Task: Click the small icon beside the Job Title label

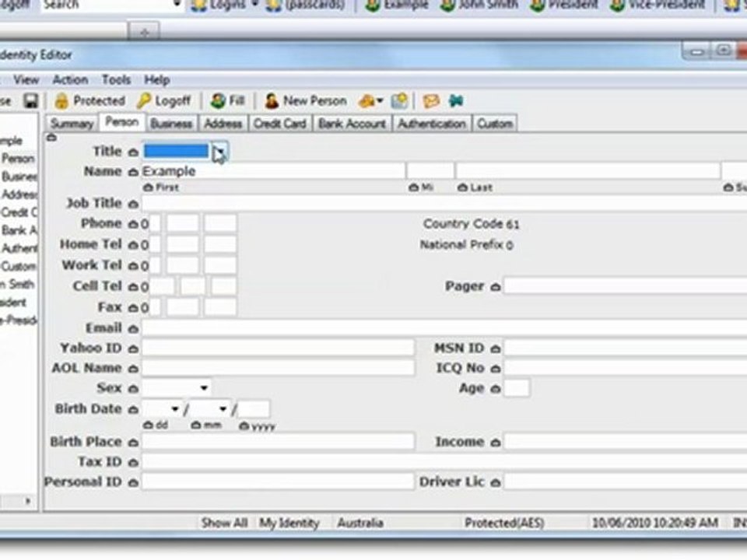Action: point(133,205)
